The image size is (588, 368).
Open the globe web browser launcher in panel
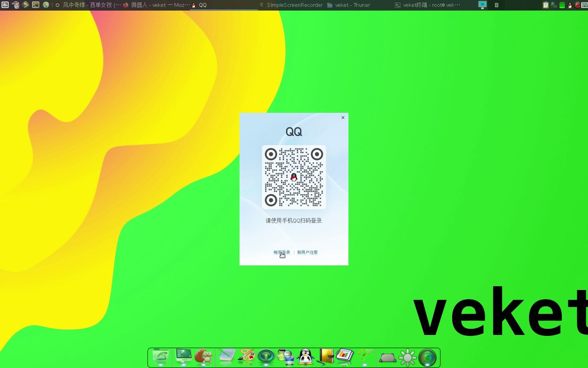(x=46, y=5)
